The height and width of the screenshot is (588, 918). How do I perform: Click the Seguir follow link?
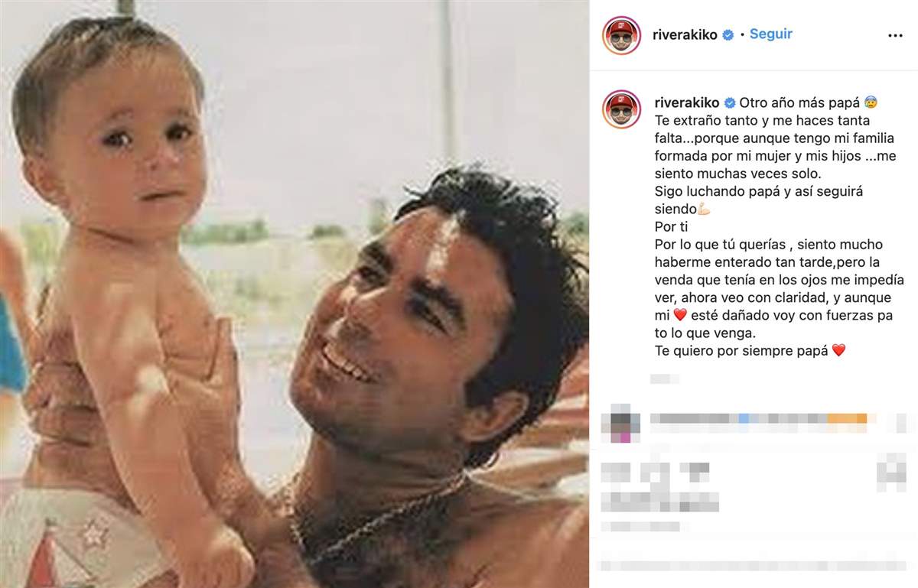pyautogui.click(x=771, y=34)
